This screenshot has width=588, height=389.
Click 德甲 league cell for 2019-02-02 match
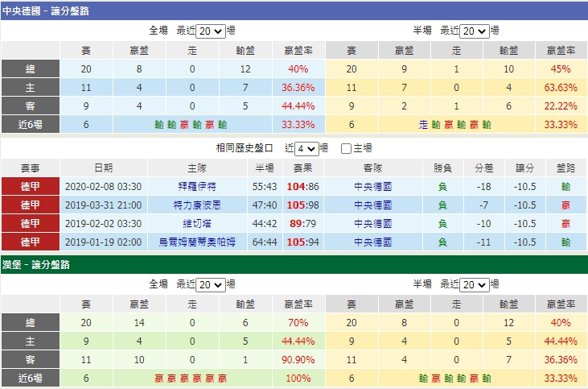tap(31, 223)
